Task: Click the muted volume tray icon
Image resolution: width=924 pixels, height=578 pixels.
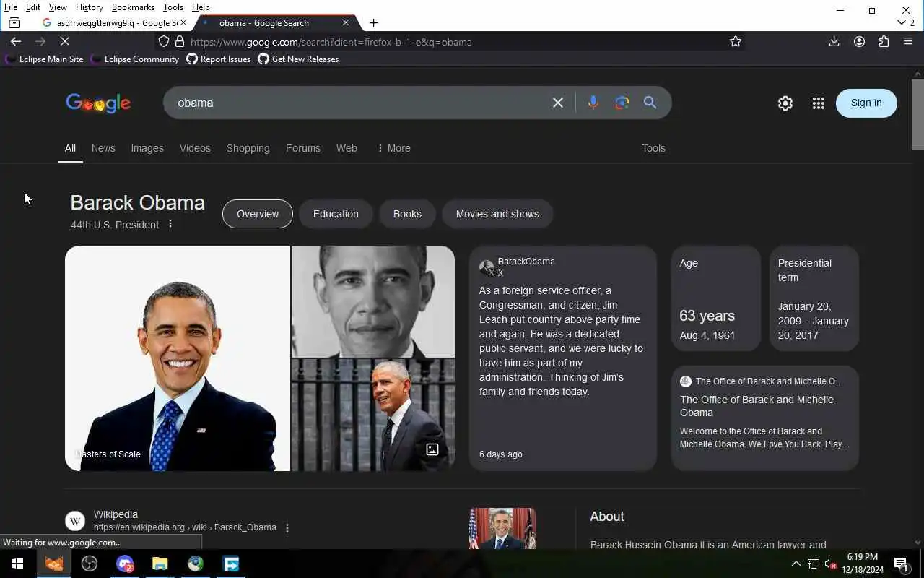Action: coord(830,564)
